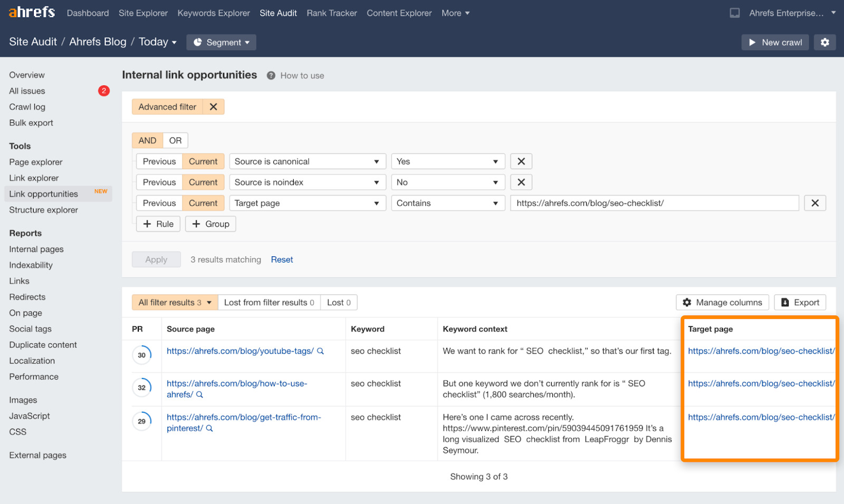Open Keywords Explorer in top navigation
The image size is (844, 504).
[214, 13]
